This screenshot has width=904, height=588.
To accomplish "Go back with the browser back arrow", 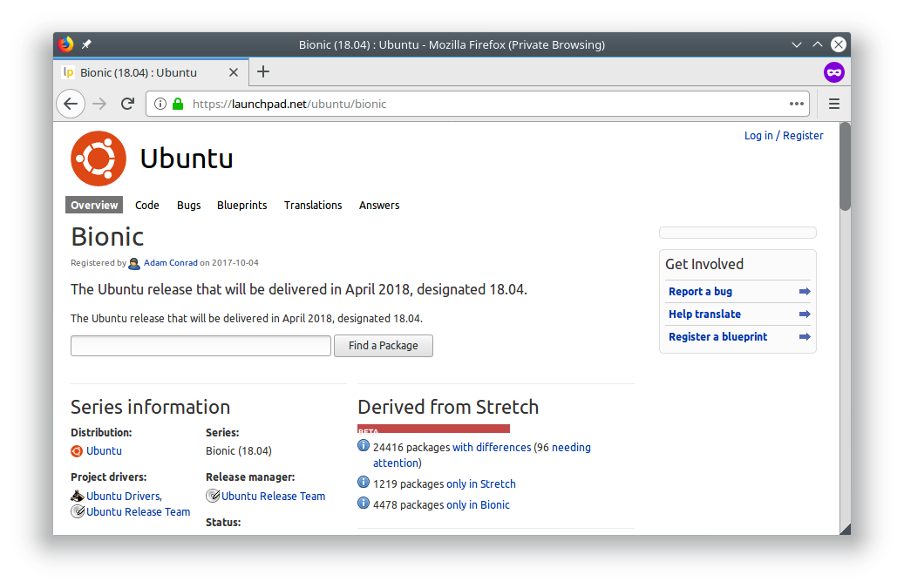I will pyautogui.click(x=71, y=104).
